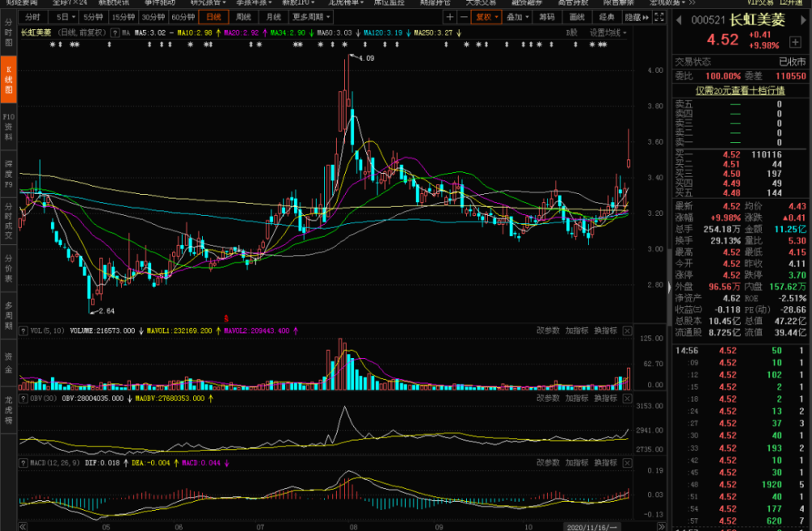Jump to latest data with double-right arrow

pos(661,527)
